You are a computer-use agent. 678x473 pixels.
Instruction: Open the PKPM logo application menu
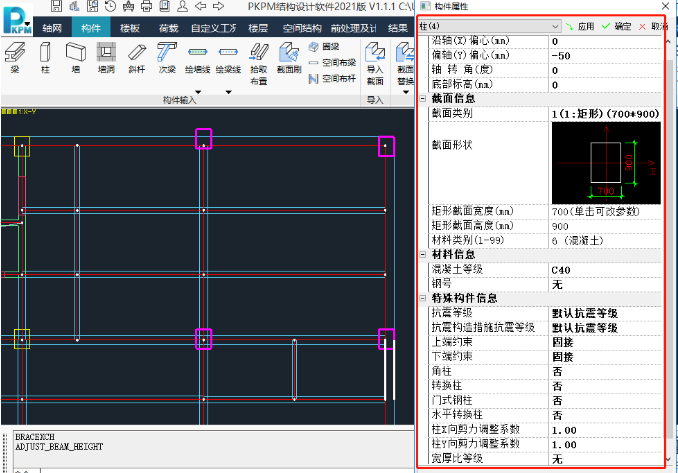[x=17, y=19]
